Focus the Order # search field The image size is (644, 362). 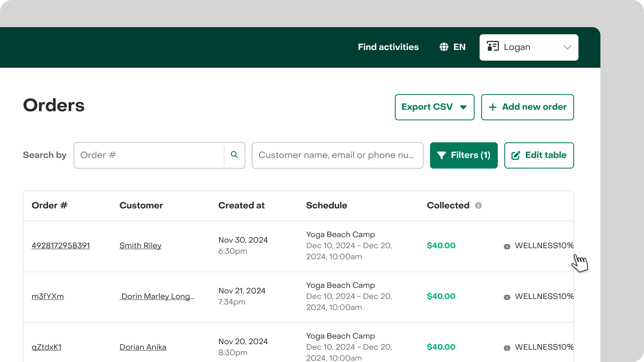point(149,155)
